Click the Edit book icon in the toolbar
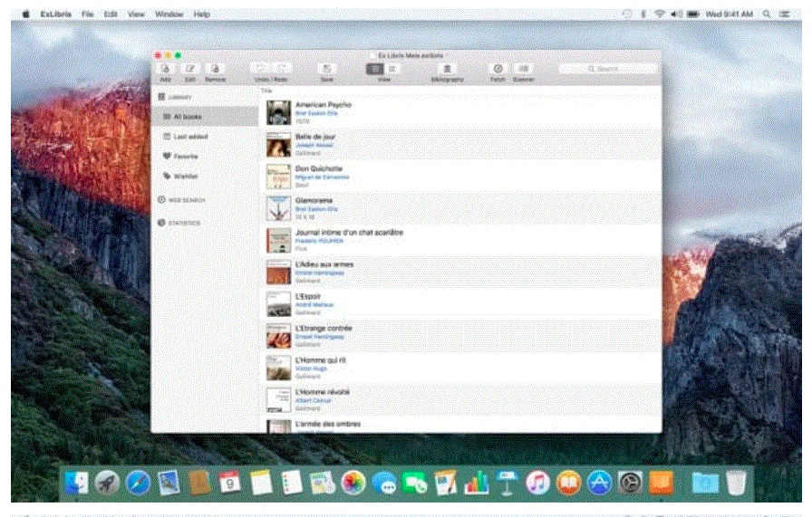 pos(190,69)
